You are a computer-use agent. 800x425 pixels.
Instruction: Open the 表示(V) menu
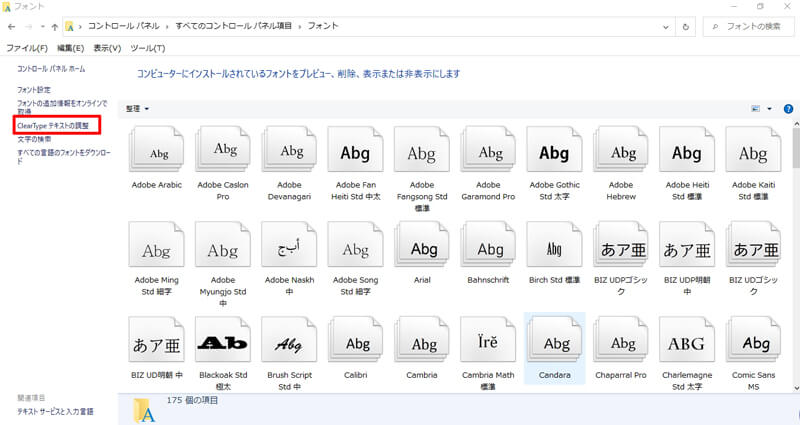pos(107,48)
